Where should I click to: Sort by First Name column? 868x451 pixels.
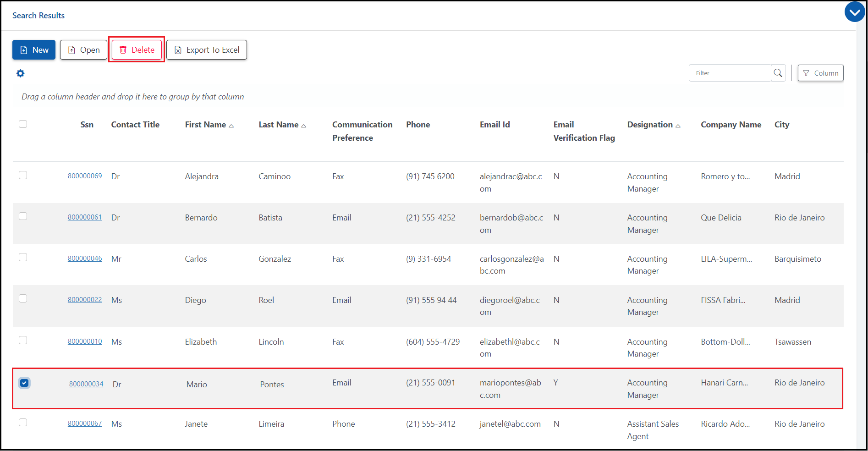205,125
